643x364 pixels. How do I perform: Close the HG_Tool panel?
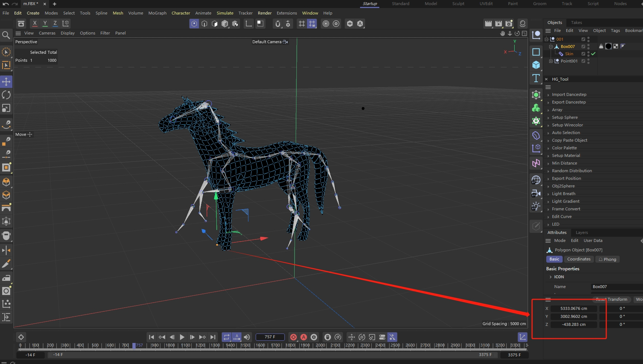546,79
